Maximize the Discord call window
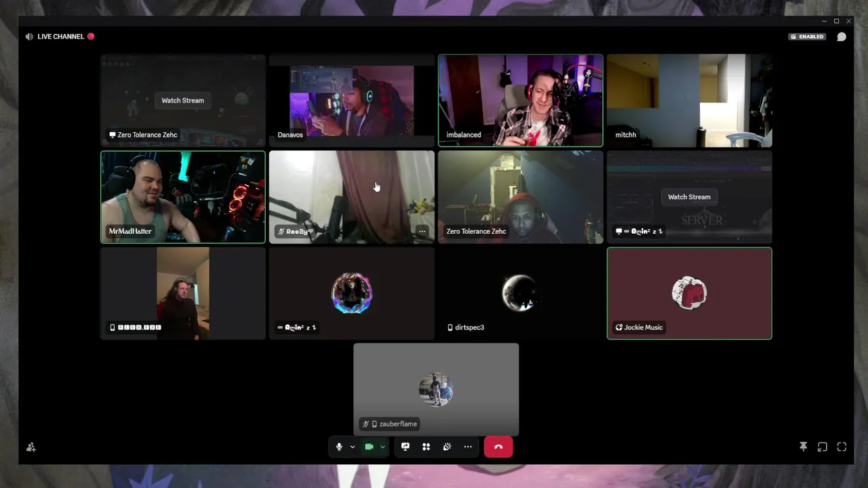 pos(836,21)
